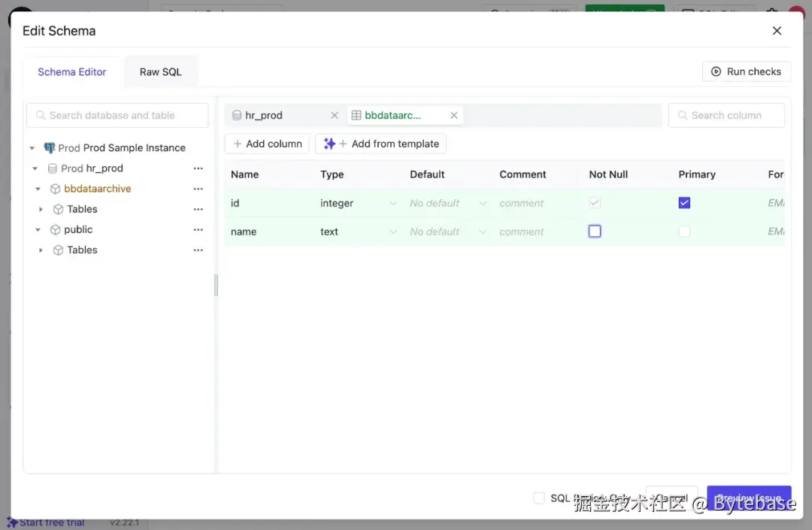Open more options for Prod hr_prod
The height and width of the screenshot is (530, 812).
coord(198,168)
